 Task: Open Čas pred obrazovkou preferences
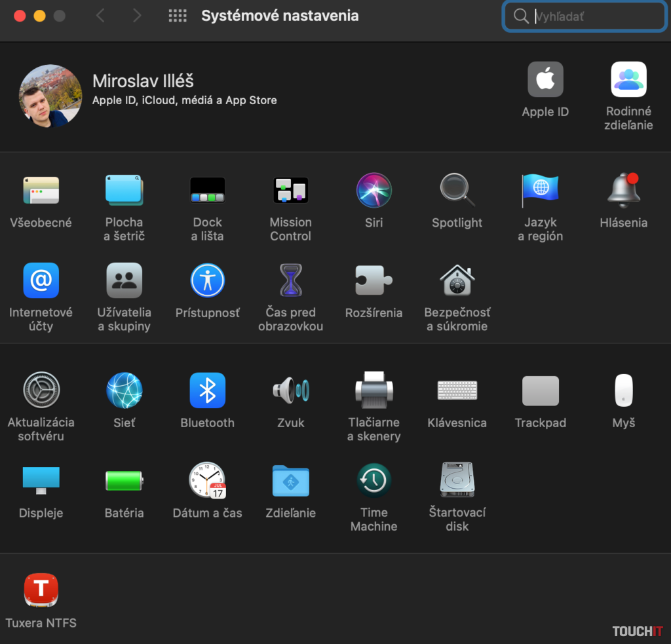click(290, 280)
